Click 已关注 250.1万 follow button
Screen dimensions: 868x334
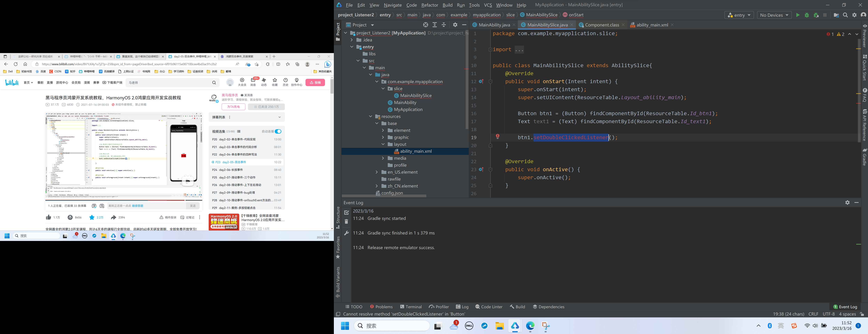(x=266, y=107)
